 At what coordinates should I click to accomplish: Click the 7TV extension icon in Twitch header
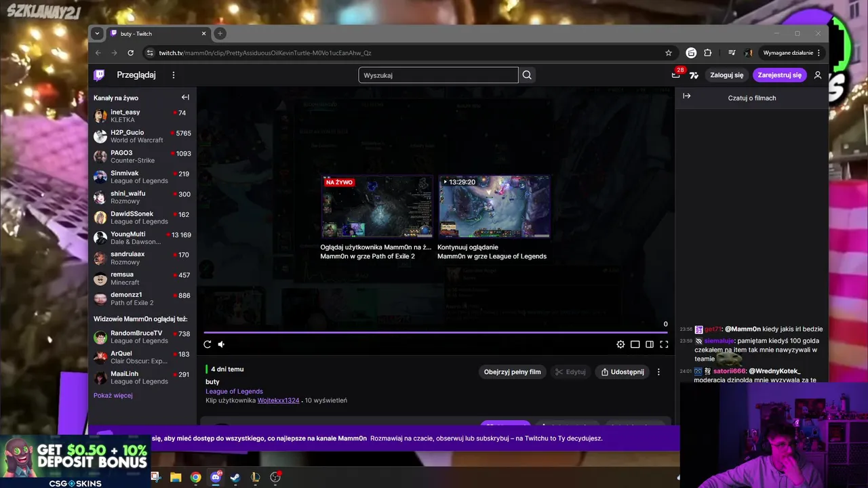click(694, 75)
